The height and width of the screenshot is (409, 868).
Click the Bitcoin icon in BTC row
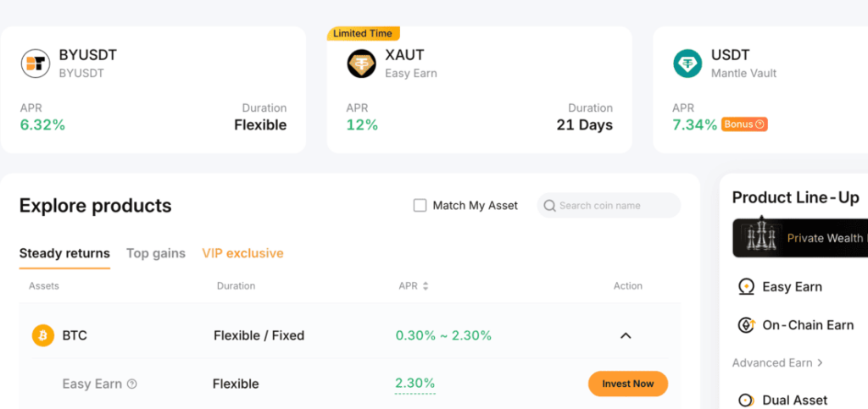point(42,335)
